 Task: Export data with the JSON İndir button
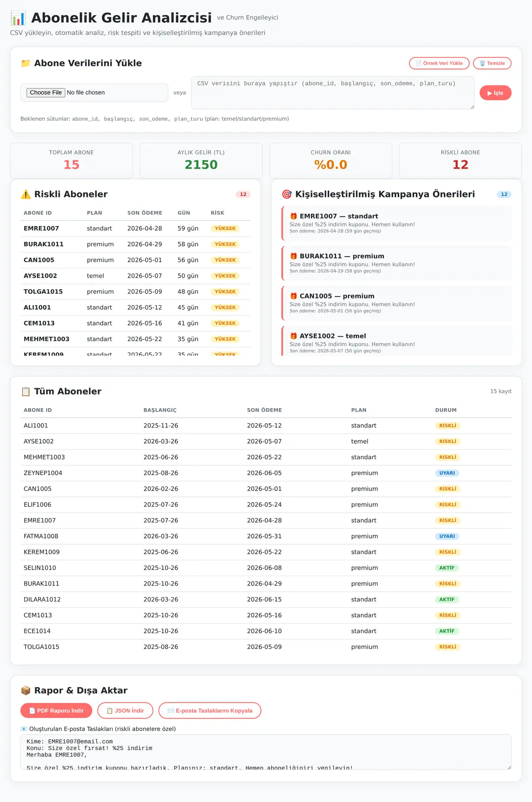click(125, 711)
